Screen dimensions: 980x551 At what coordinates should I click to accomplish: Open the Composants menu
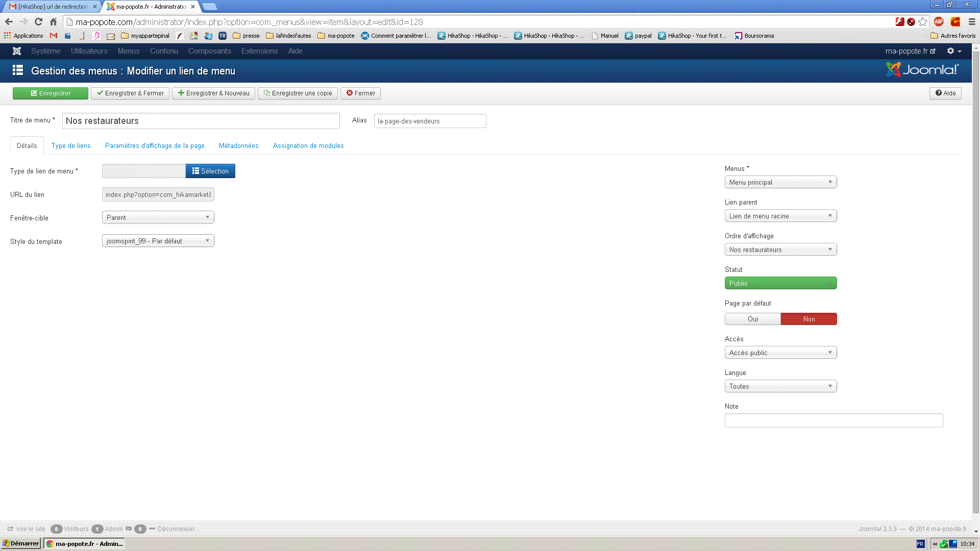[x=209, y=51]
